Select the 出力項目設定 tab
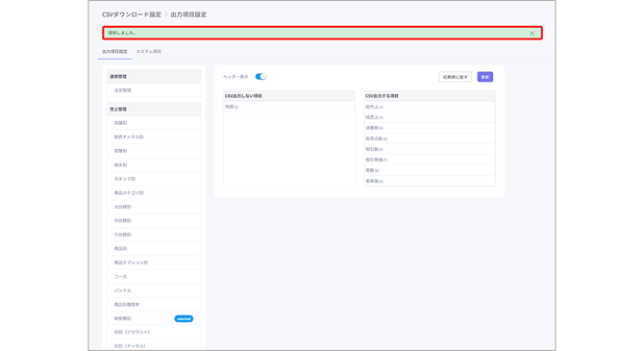 [114, 51]
